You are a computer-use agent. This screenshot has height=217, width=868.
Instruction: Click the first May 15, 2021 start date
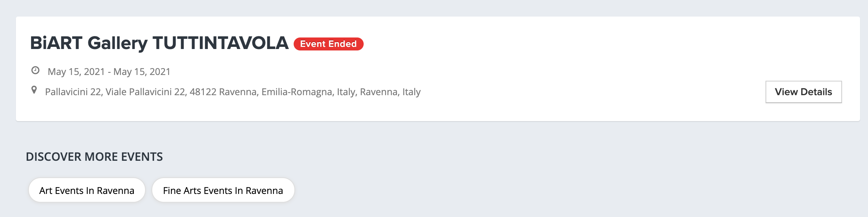coord(76,72)
